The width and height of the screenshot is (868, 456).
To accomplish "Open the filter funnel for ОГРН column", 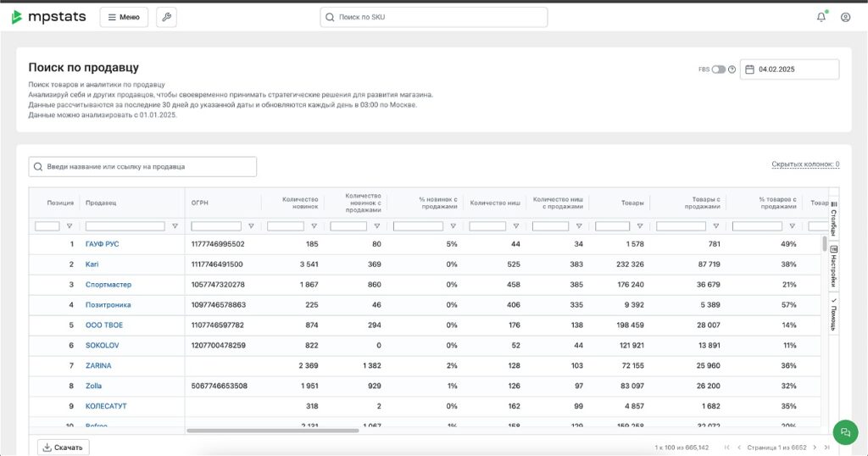I will point(251,226).
